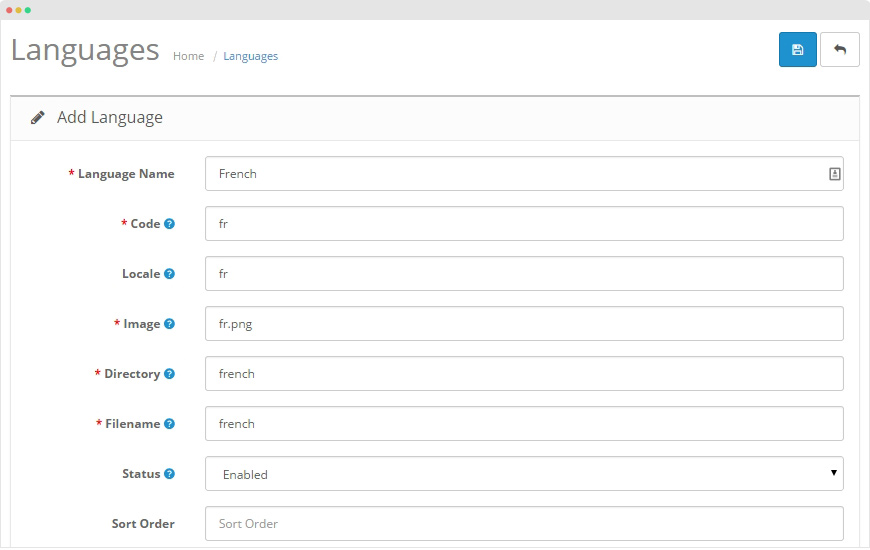Click the help icon next to Code
Screen dimensions: 870x550
click(169, 224)
